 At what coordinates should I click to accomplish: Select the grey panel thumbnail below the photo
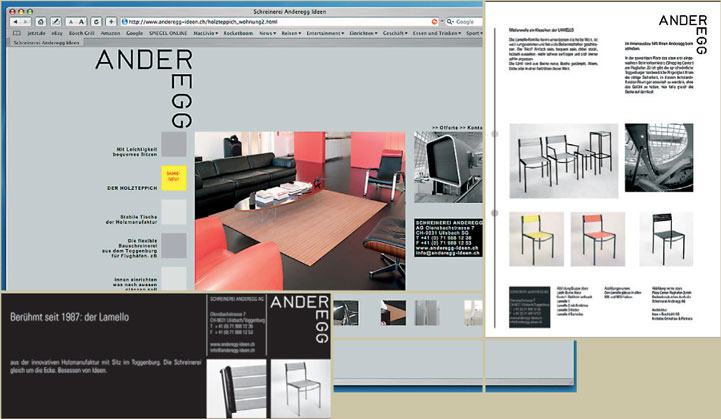(427, 313)
